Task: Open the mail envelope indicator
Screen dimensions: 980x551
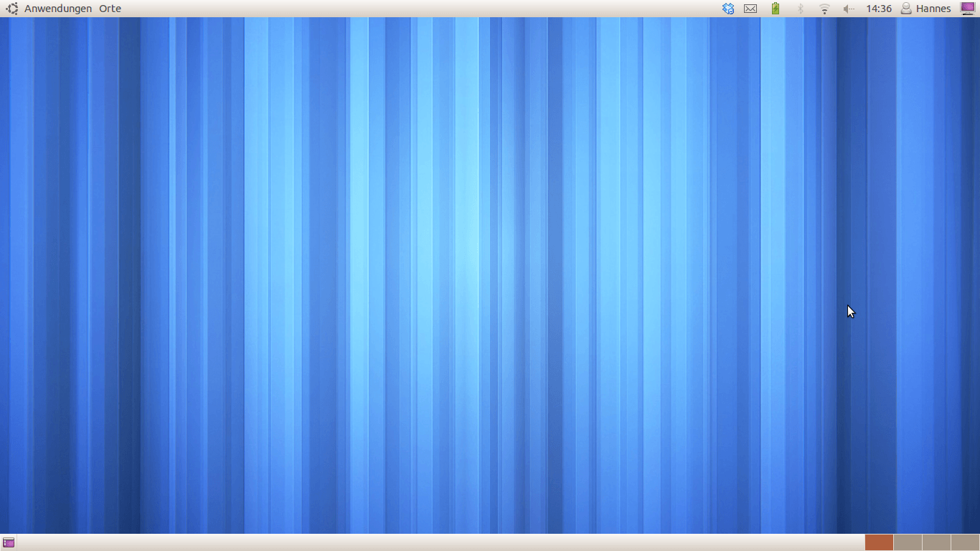Action: [x=750, y=9]
